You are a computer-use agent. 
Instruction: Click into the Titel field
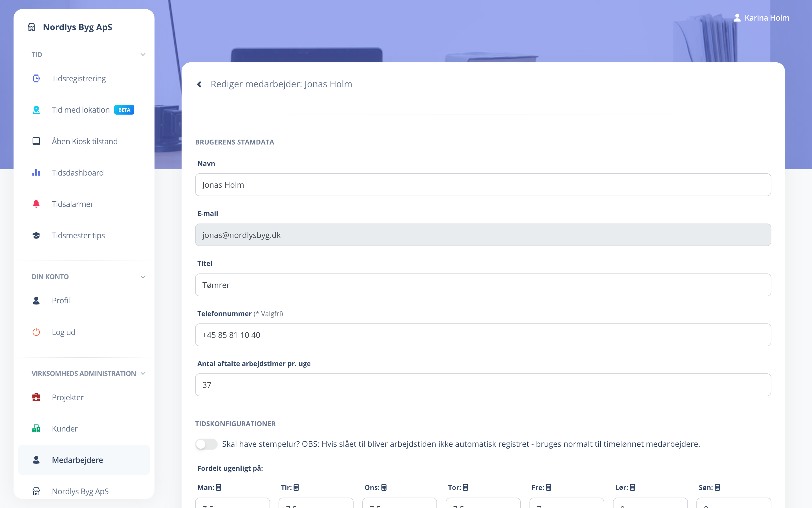[x=483, y=285]
